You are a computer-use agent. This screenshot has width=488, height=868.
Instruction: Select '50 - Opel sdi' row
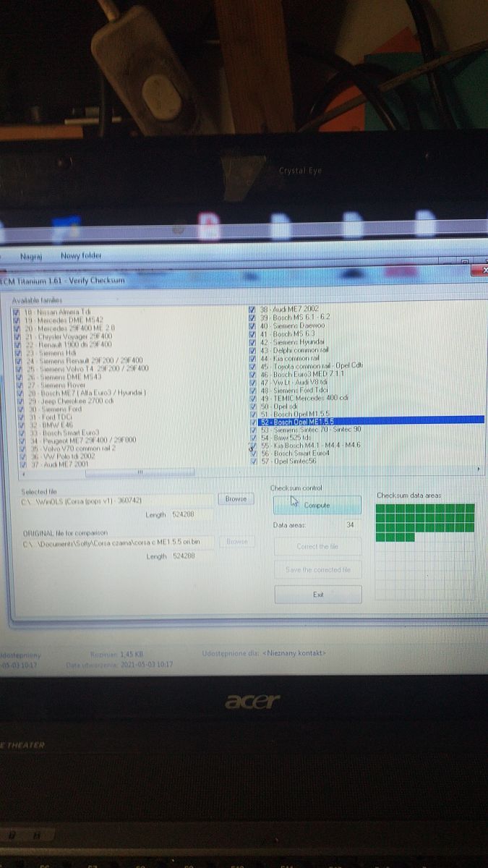[279, 405]
